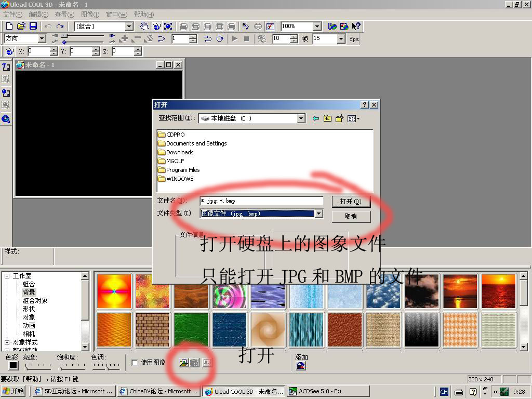This screenshot has width=532, height=399.
Task: Open the 查看(V) menu
Action: point(64,14)
